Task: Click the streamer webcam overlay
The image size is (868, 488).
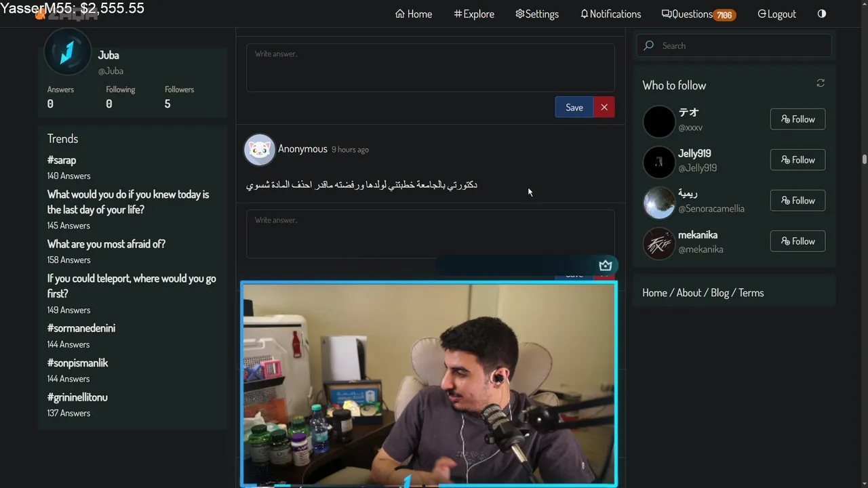Action: pyautogui.click(x=429, y=384)
